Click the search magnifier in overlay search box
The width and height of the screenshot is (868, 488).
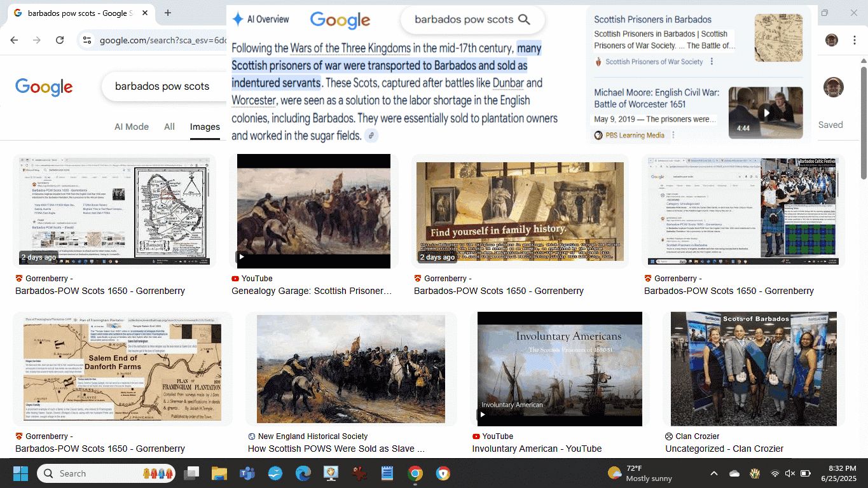524,20
